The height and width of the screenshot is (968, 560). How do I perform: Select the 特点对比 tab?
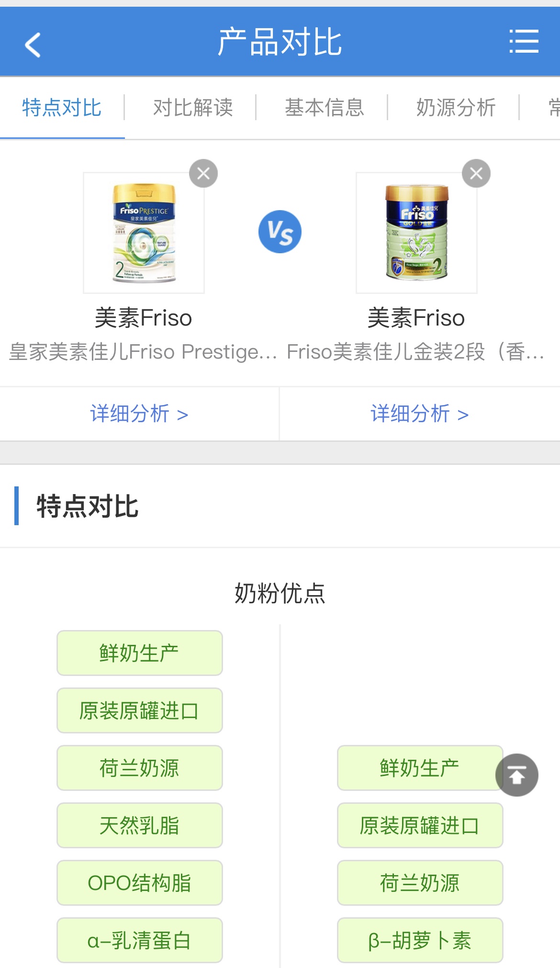point(62,107)
